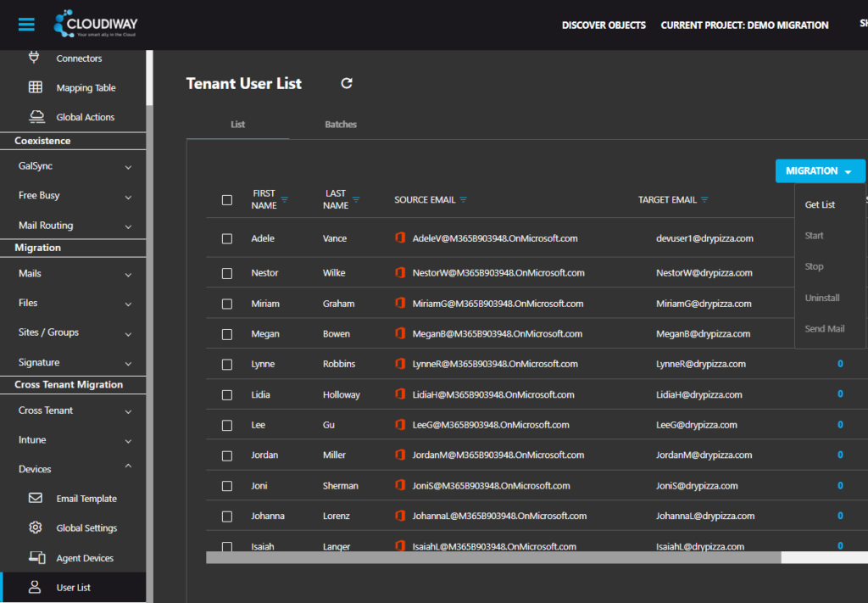Screen dimensions: 868x603
Task: Click the 0 value in Lynne's row
Action: tap(840, 364)
